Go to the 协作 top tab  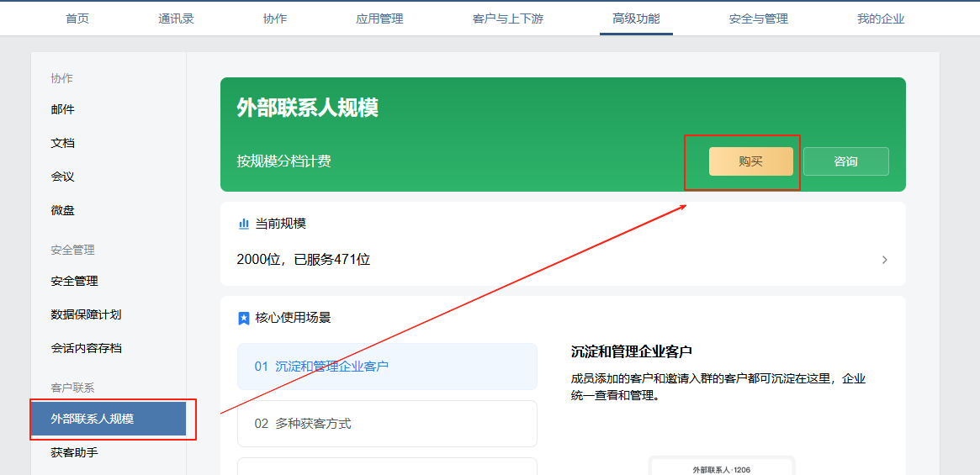[x=275, y=18]
